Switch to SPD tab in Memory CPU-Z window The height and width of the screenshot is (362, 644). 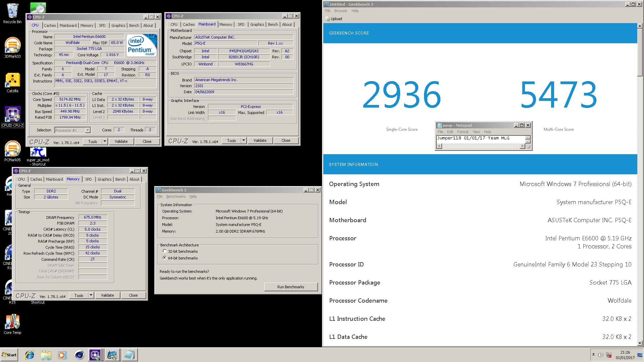89,179
